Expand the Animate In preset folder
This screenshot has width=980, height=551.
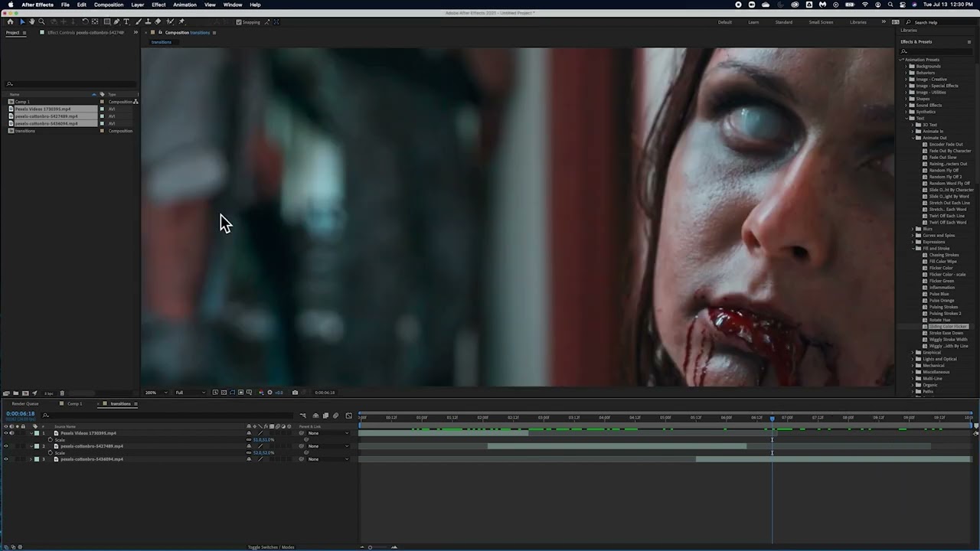[x=913, y=131]
